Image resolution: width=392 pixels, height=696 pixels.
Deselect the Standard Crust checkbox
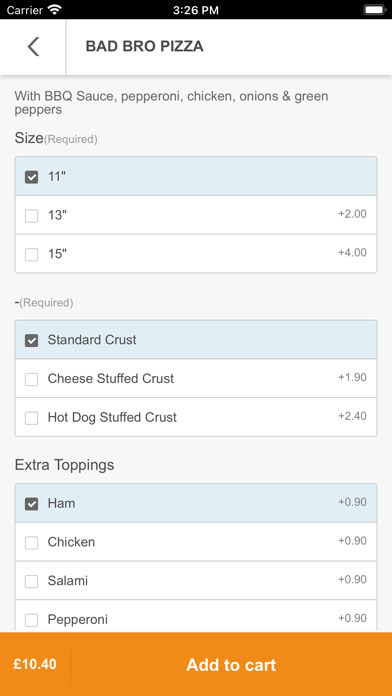coord(32,340)
